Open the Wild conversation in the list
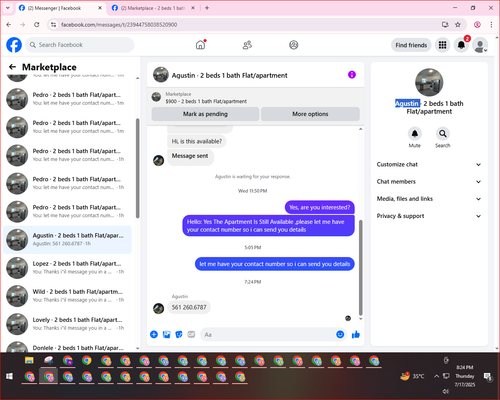The height and width of the screenshot is (400, 500). pyautogui.click(x=68, y=296)
